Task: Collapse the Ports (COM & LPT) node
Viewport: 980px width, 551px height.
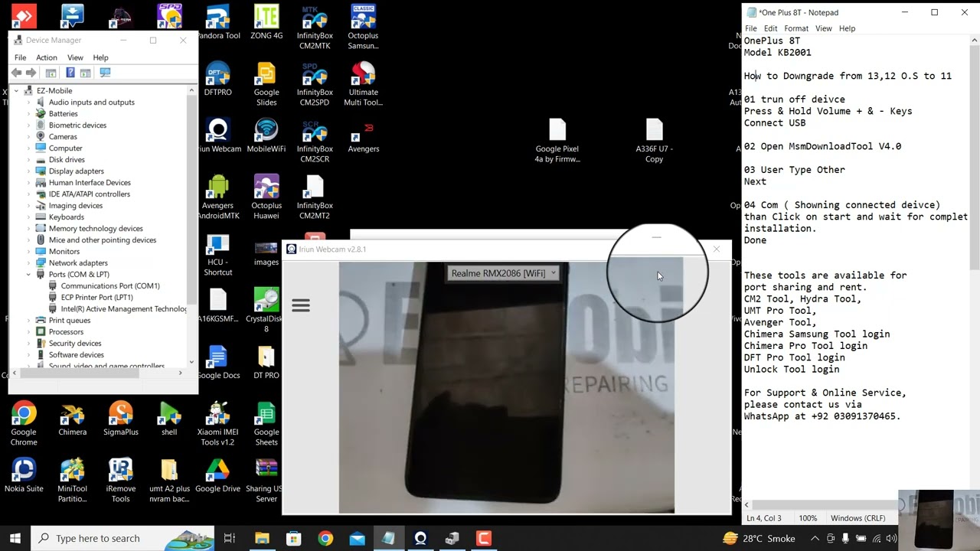Action: click(28, 274)
